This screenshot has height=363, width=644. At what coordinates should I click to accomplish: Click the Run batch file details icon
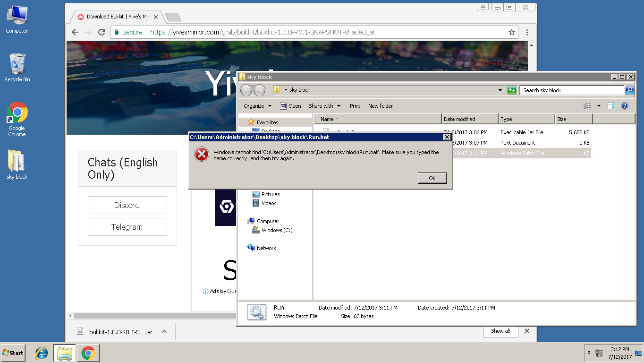click(256, 312)
